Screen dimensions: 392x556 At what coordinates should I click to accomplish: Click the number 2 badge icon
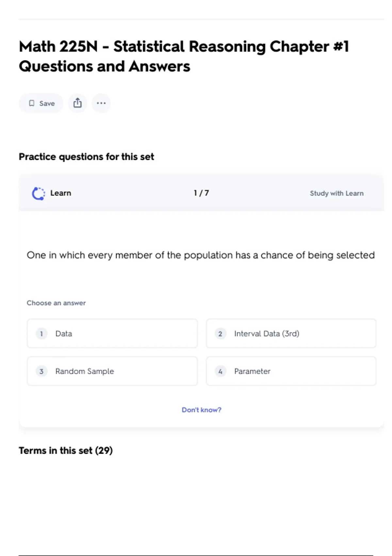[220, 334]
